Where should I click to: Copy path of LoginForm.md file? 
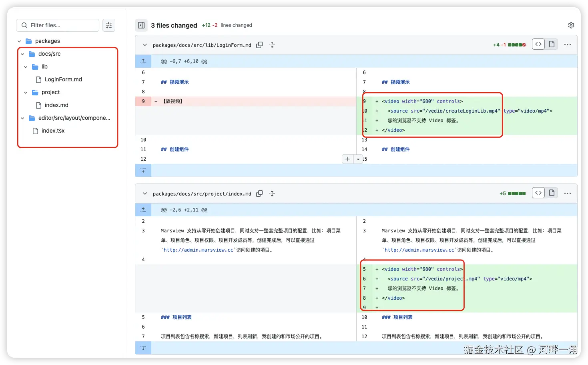259,45
